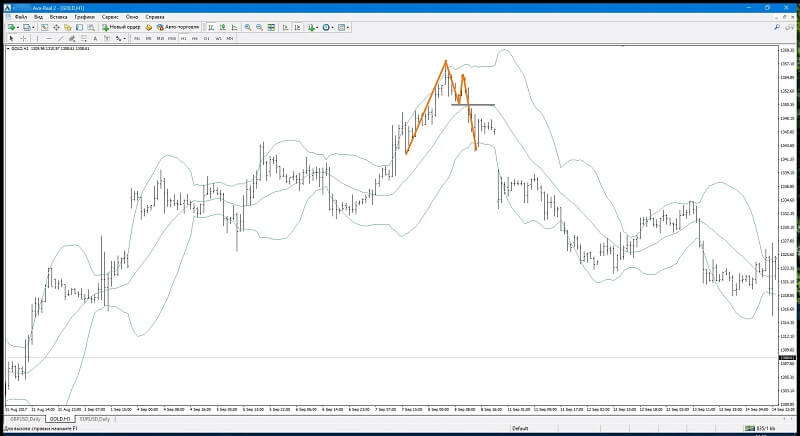Select the arrow cursor tool

pos(11,38)
